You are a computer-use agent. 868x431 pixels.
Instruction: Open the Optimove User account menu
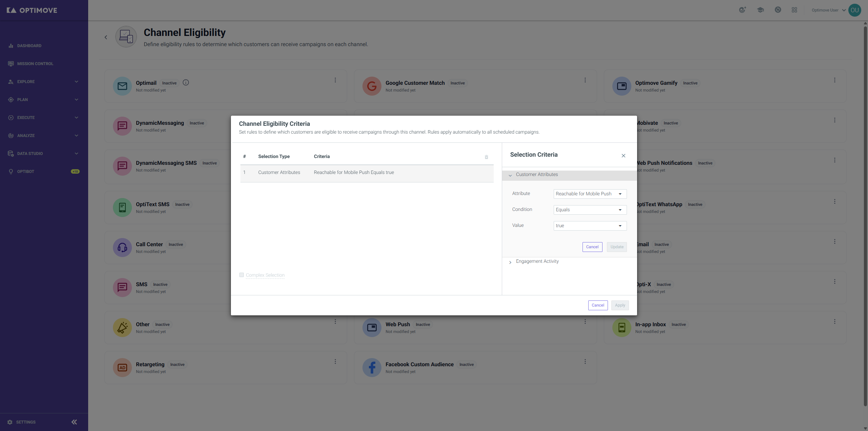pos(829,10)
